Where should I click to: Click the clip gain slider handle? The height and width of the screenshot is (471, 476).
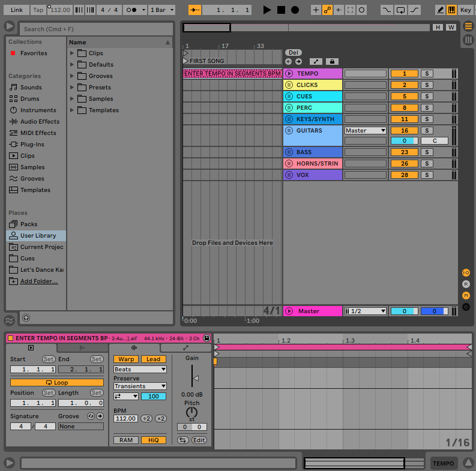[x=196, y=378]
